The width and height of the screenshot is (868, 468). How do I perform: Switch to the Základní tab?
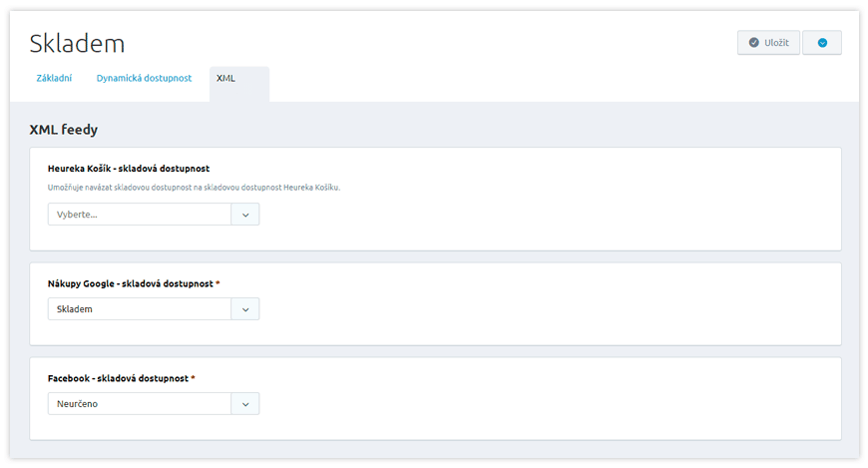[54, 78]
